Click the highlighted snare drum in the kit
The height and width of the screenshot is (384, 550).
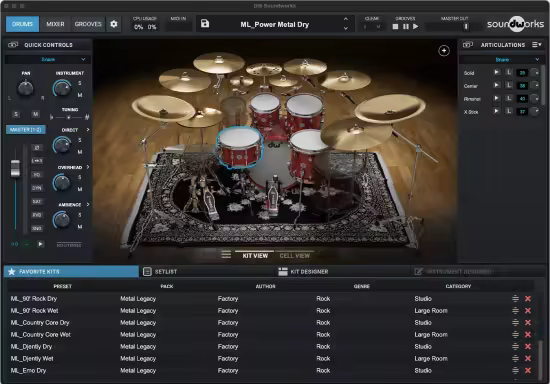click(x=240, y=147)
